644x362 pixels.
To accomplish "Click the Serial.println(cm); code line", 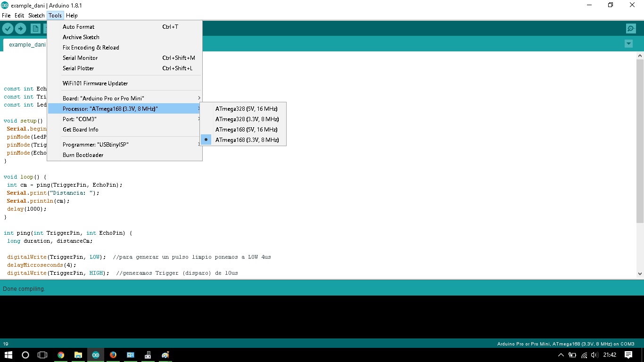I will 38,201.
